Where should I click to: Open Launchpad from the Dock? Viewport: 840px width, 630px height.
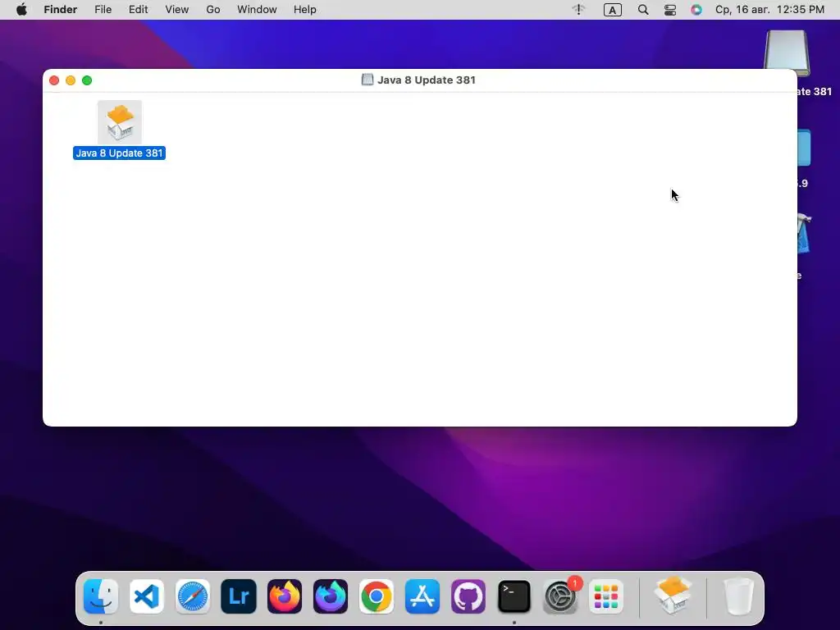(606, 596)
